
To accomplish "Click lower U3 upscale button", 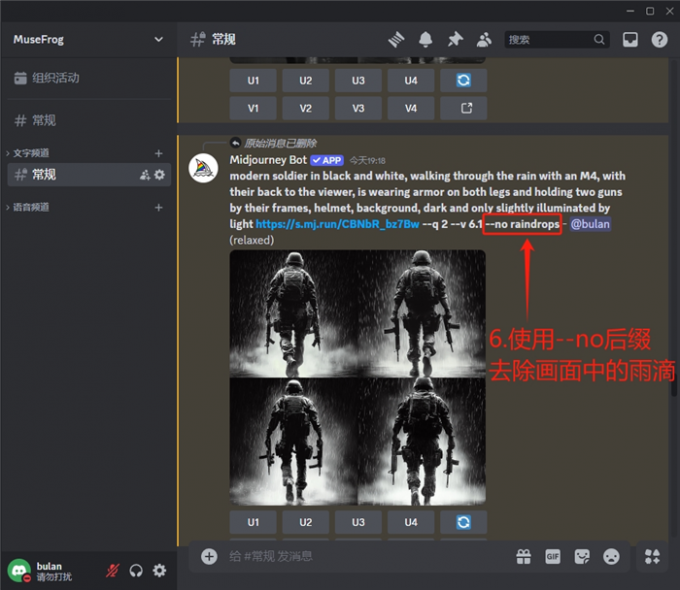I will pos(358,522).
